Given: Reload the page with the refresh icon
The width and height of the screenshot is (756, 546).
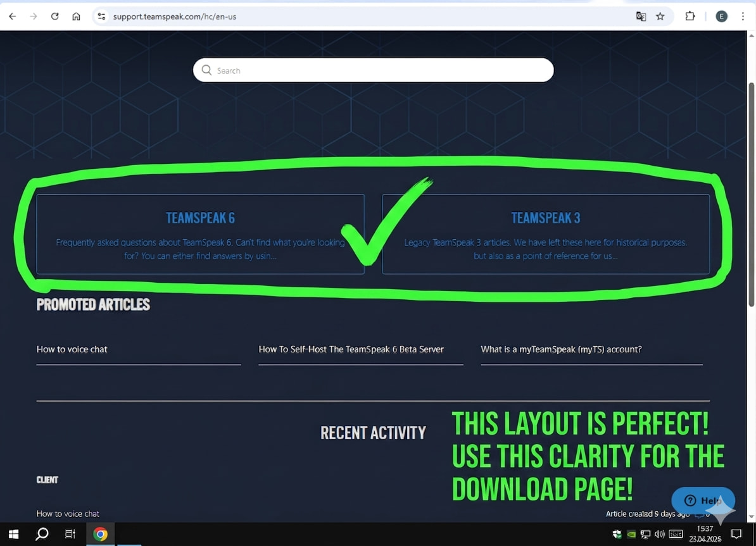Looking at the screenshot, I should click(x=55, y=16).
